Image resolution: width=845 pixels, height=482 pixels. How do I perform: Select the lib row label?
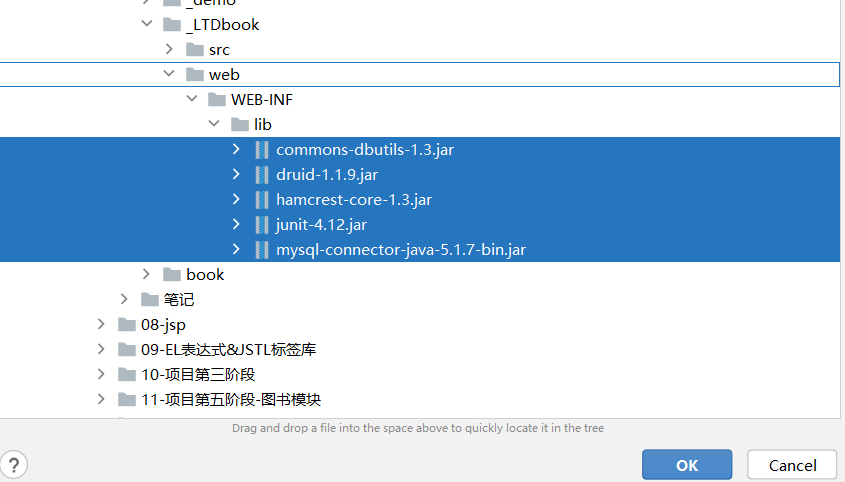pyautogui.click(x=262, y=125)
